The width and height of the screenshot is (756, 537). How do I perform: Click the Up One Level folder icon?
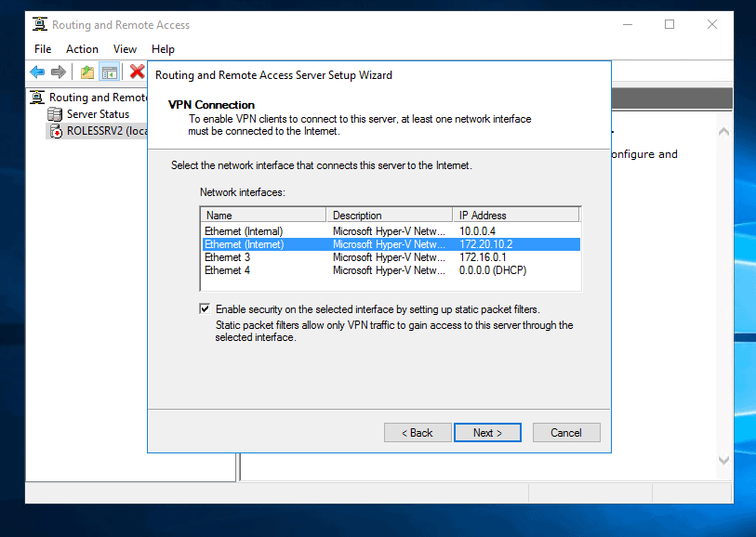[87, 72]
